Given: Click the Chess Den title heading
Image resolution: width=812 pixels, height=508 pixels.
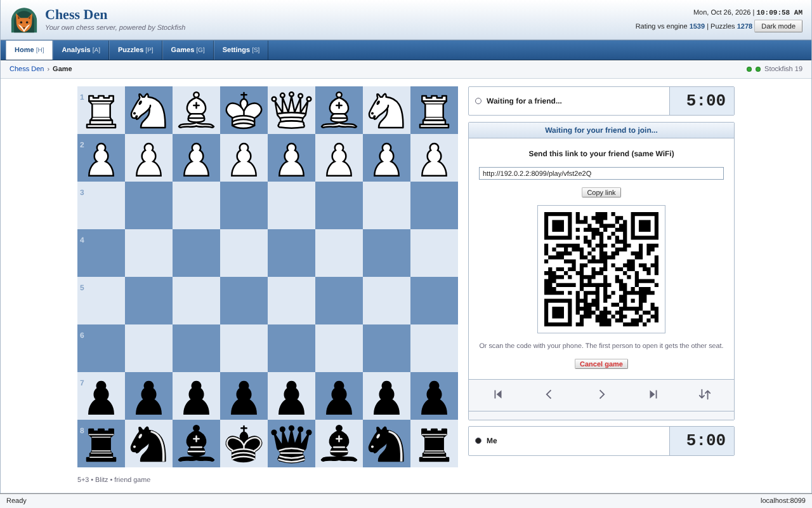Looking at the screenshot, I should [x=76, y=15].
